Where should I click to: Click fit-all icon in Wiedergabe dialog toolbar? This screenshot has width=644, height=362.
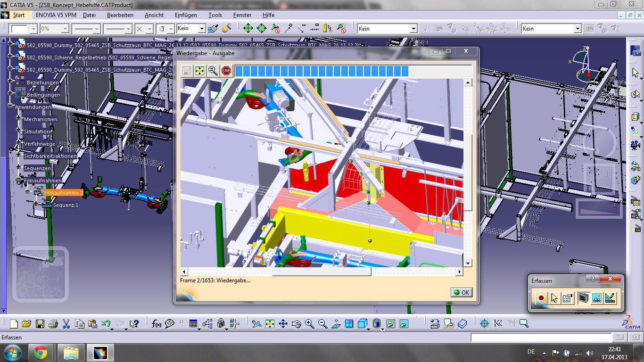click(200, 71)
